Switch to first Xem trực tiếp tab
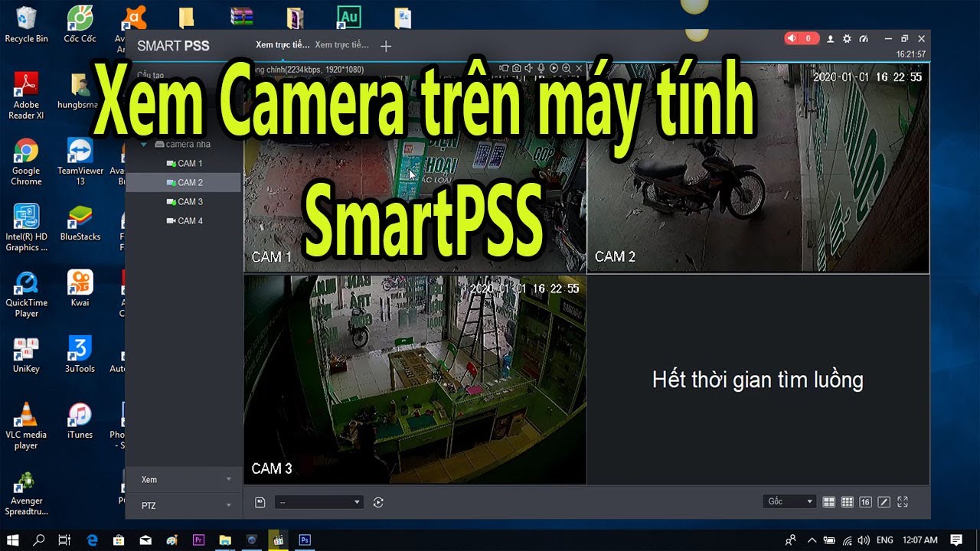980x551 pixels. tap(283, 45)
